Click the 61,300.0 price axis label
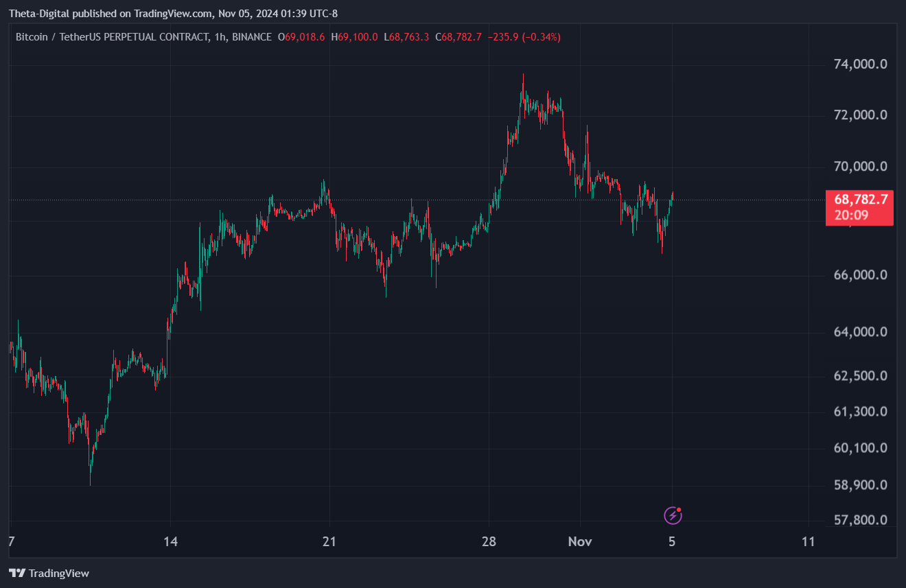 861,411
